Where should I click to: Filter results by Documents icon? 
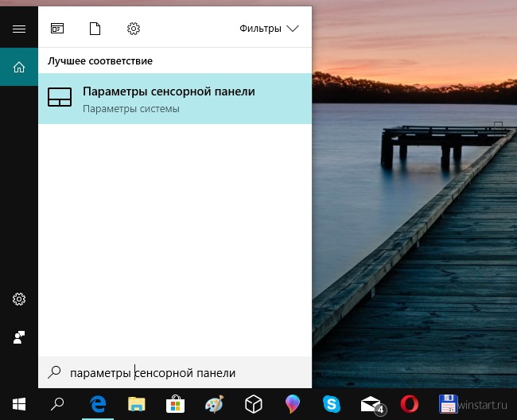point(95,29)
